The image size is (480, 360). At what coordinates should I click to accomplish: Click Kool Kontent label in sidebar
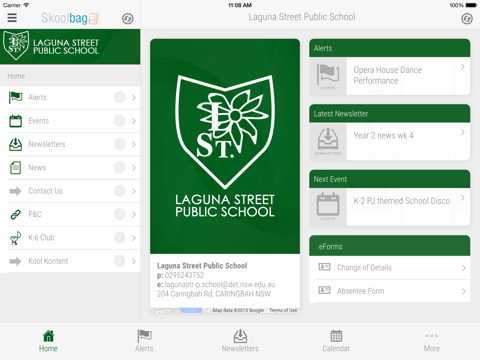coord(48,261)
